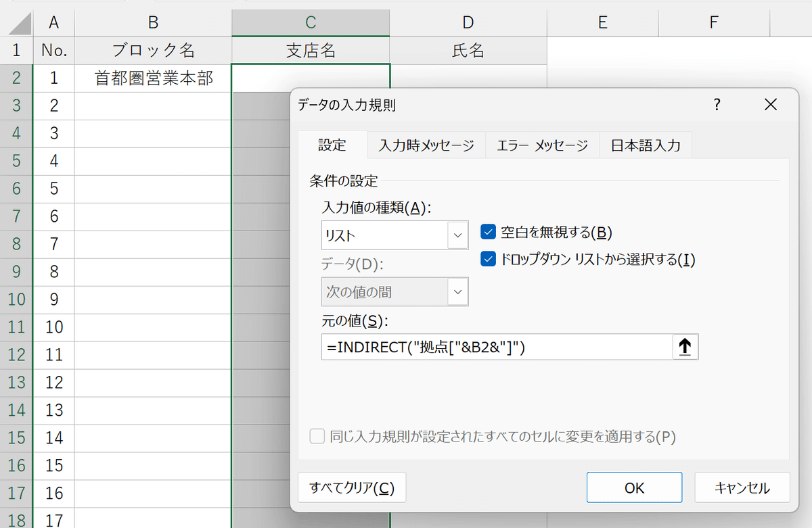Screen dimensions: 812x528
Task: Select row 10 header
Action: pos(18,299)
